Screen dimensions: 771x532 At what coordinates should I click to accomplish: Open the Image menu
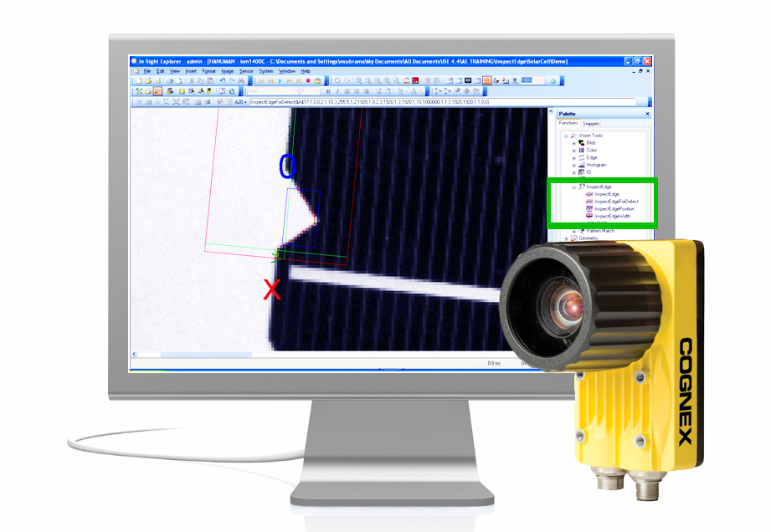(228, 71)
